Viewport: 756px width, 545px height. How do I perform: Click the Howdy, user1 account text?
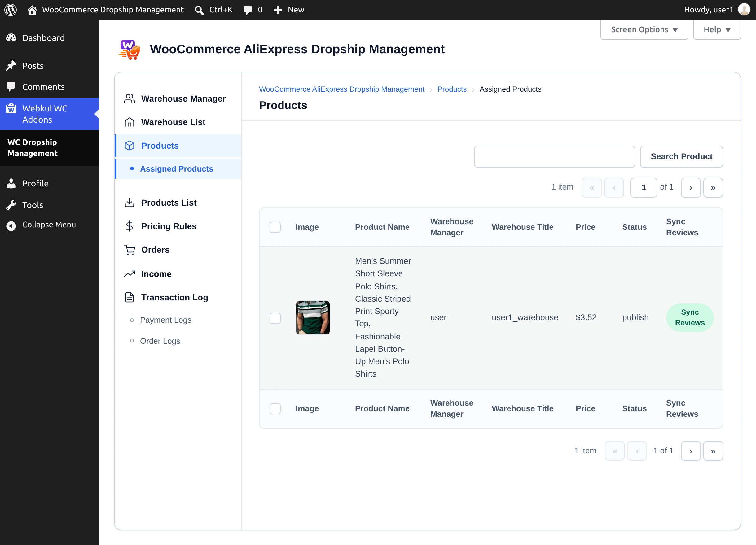point(708,10)
